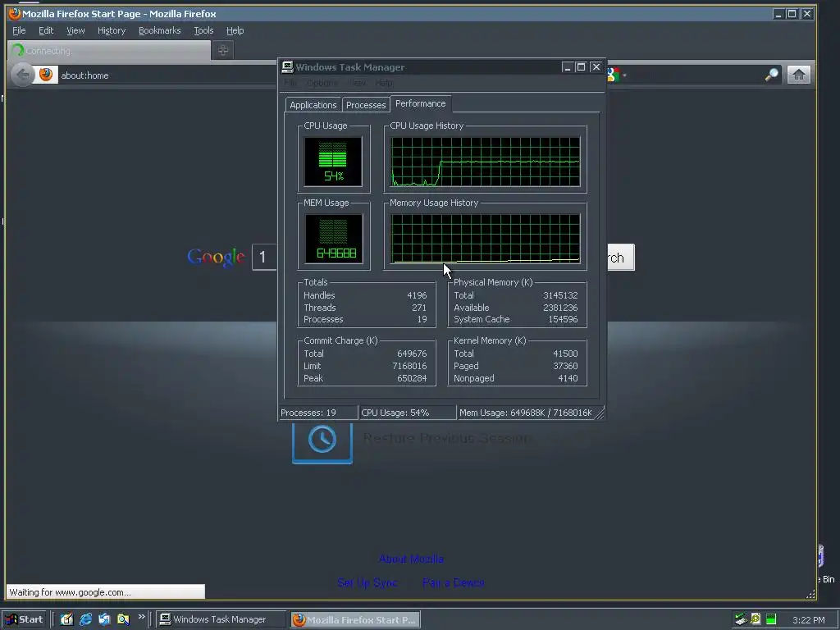Open Task Manager Help menu
Viewport: 840px width, 630px height.
384,83
